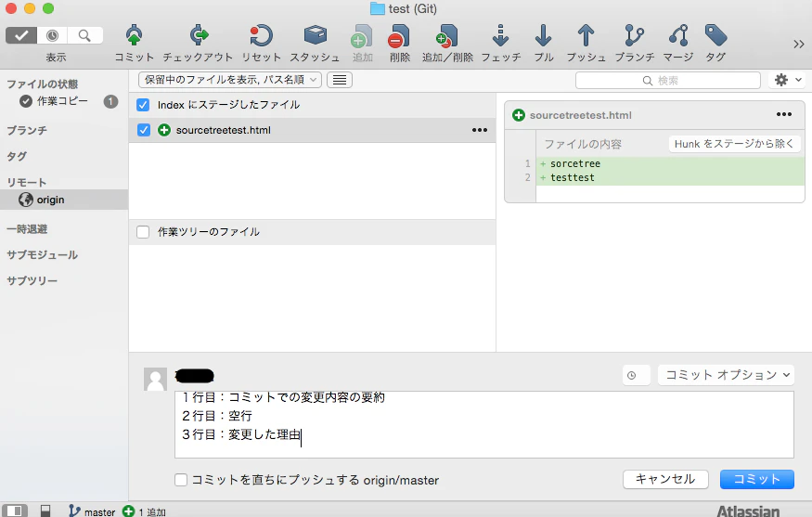
Task: Expand the リモート sidebar section
Action: 26,182
